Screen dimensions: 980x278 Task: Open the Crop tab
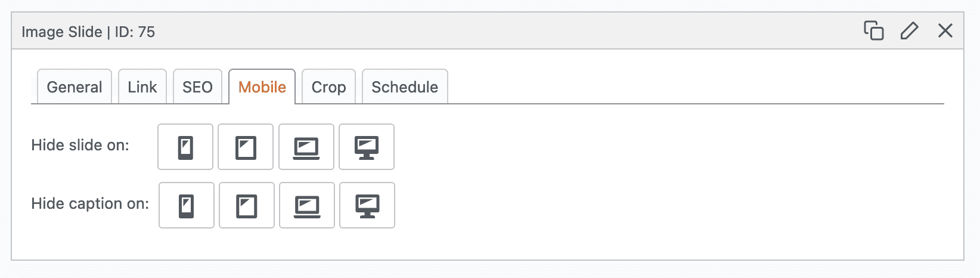tap(328, 87)
